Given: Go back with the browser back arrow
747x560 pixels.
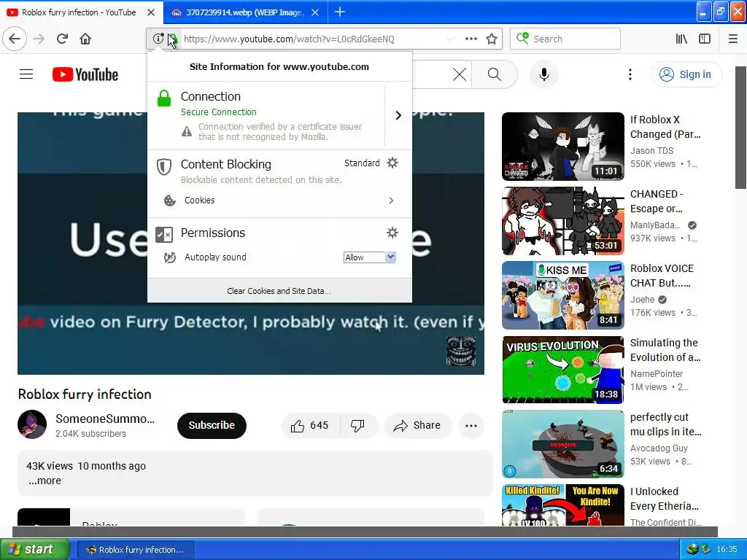Looking at the screenshot, I should (x=15, y=39).
